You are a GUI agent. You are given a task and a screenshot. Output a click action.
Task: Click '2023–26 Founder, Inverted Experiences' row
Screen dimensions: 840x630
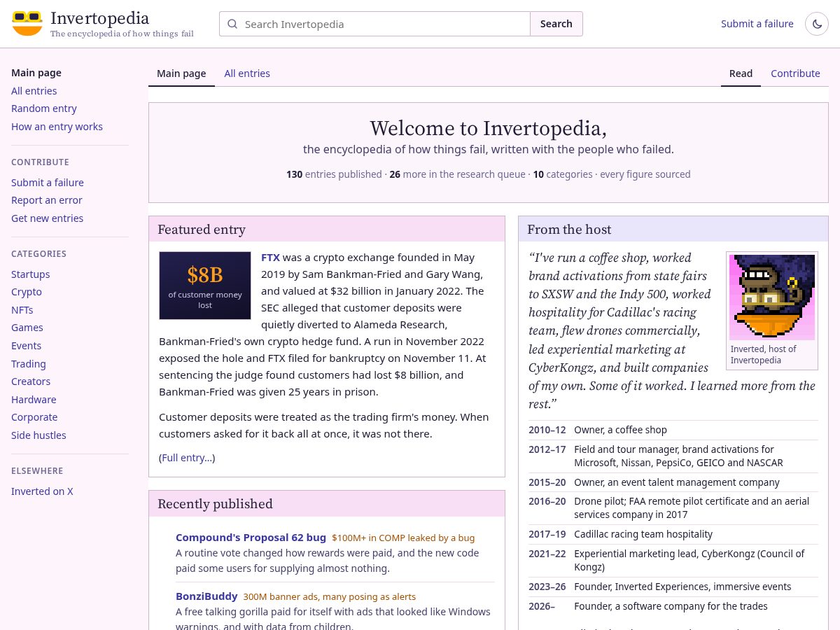pyautogui.click(x=673, y=587)
